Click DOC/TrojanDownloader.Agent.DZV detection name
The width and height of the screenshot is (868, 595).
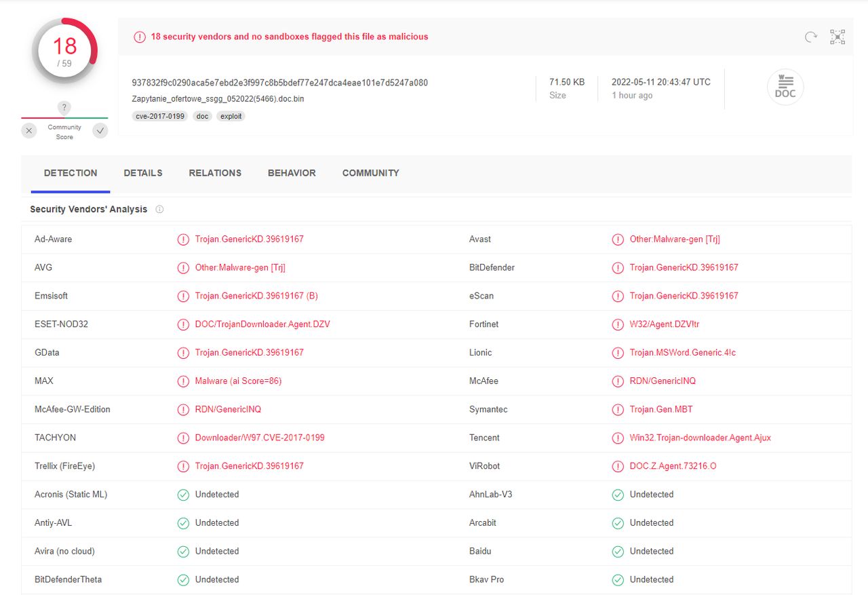click(x=262, y=324)
